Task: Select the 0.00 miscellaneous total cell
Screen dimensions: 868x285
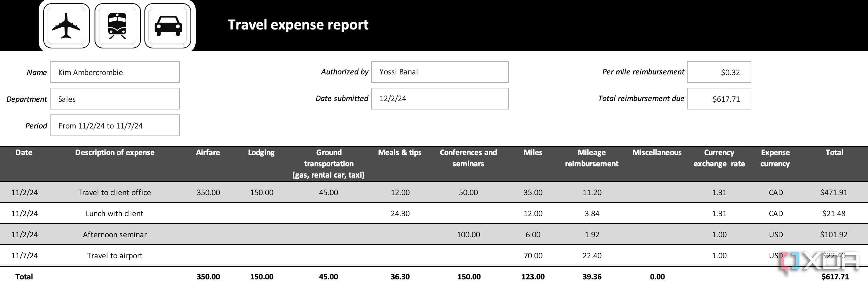Action: pyautogui.click(x=658, y=277)
